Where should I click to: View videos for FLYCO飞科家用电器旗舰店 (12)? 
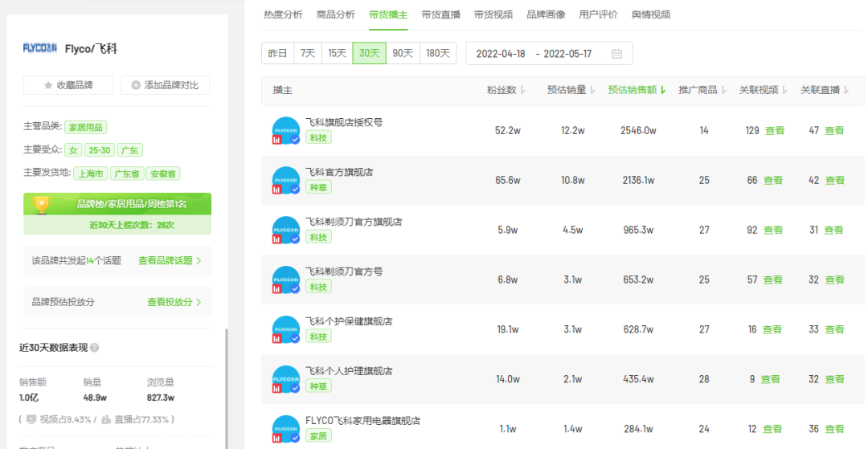(772, 429)
